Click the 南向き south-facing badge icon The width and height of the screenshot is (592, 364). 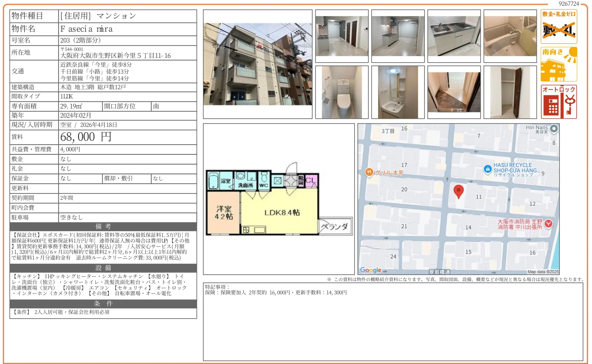(x=559, y=64)
